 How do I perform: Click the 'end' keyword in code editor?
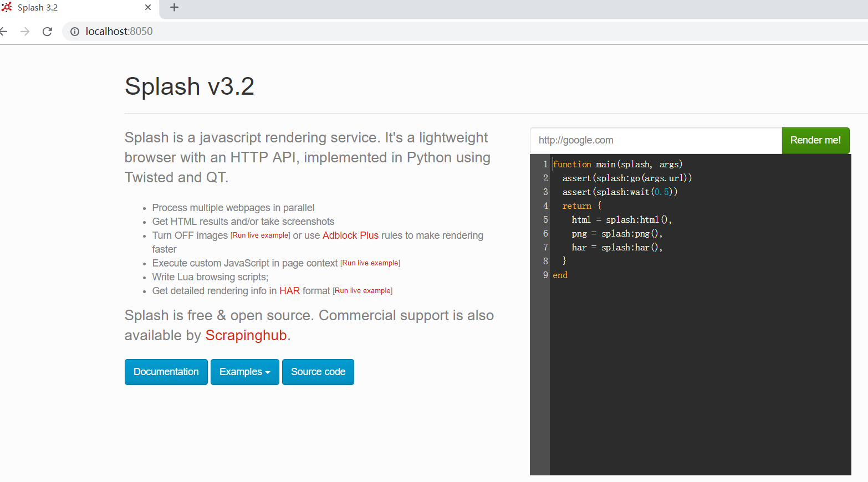(560, 275)
